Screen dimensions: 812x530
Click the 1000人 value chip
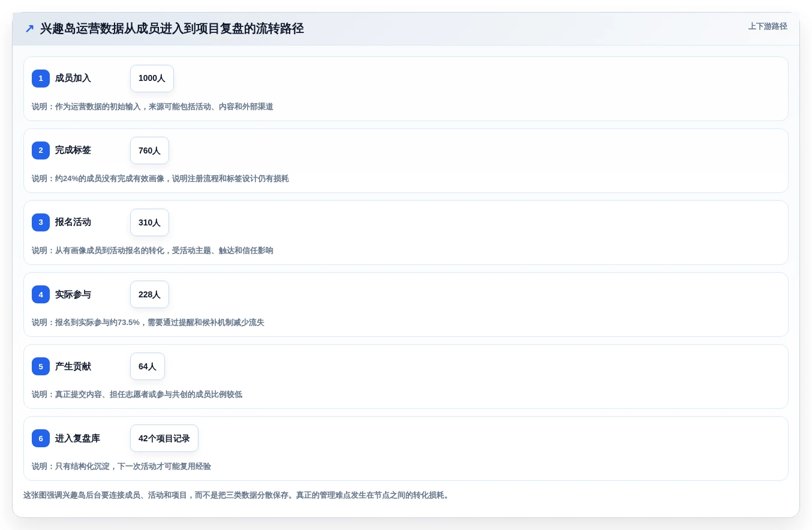(x=152, y=79)
